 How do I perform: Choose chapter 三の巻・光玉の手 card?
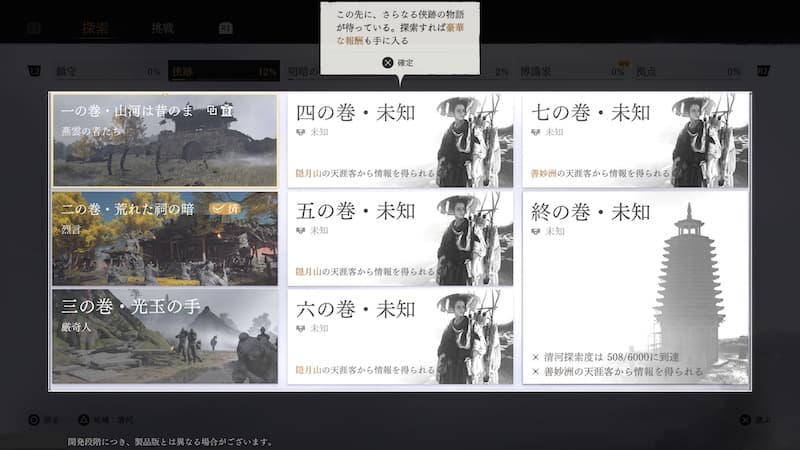(165, 335)
